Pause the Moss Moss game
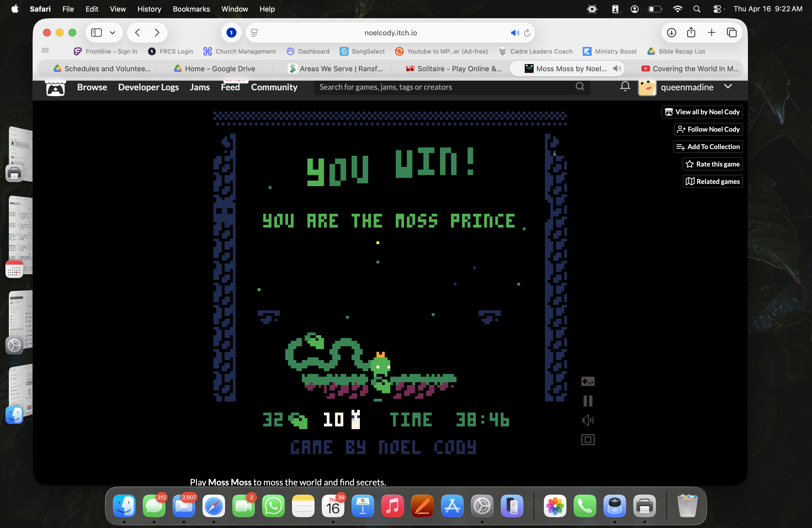This screenshot has height=528, width=812. click(587, 401)
